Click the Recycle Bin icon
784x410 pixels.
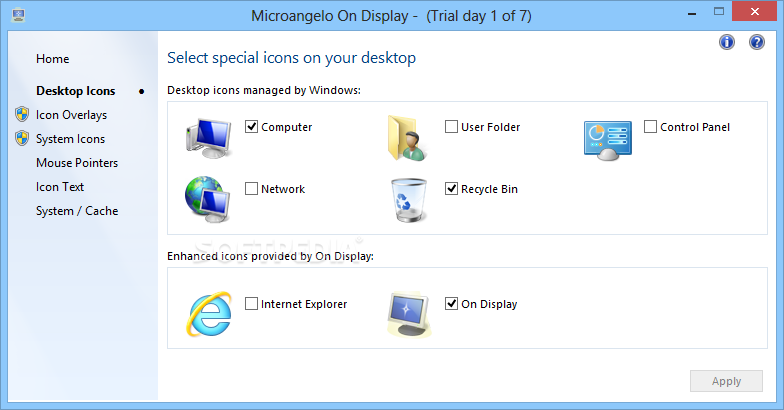409,200
